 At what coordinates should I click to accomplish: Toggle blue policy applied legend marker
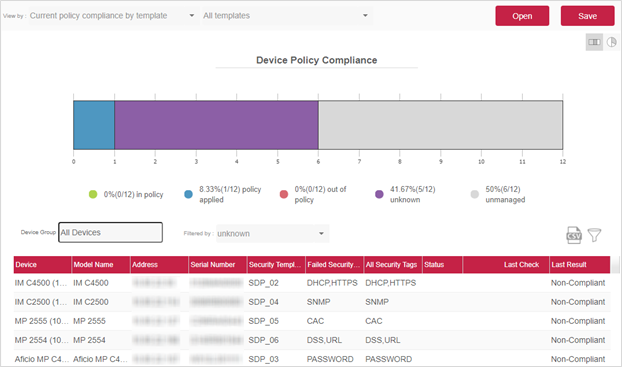188,194
